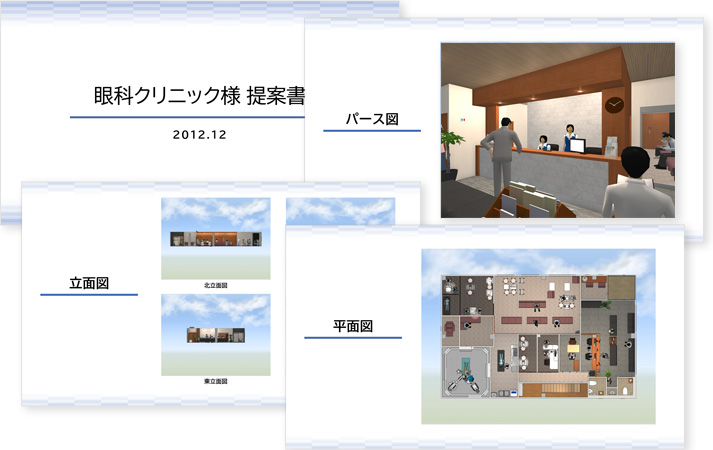Open the 3D reception perspective image

557,130
